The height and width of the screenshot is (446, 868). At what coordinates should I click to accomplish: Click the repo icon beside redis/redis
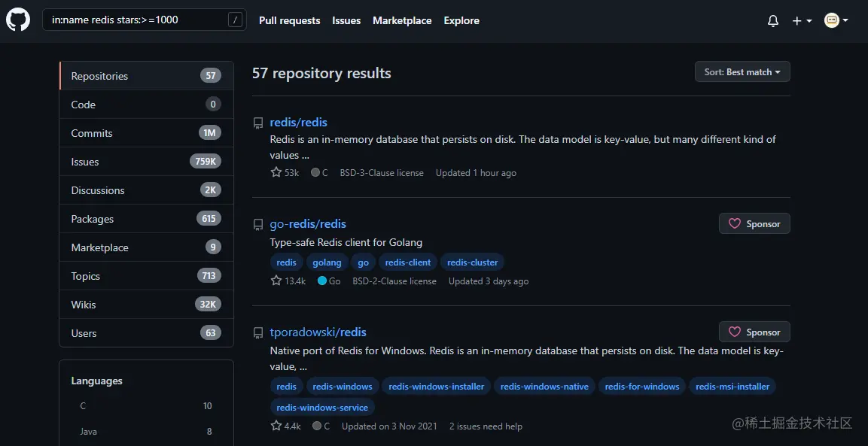[x=258, y=123]
